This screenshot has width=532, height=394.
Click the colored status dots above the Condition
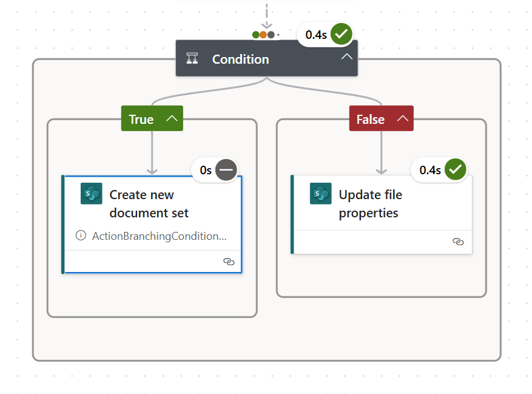coord(263,34)
